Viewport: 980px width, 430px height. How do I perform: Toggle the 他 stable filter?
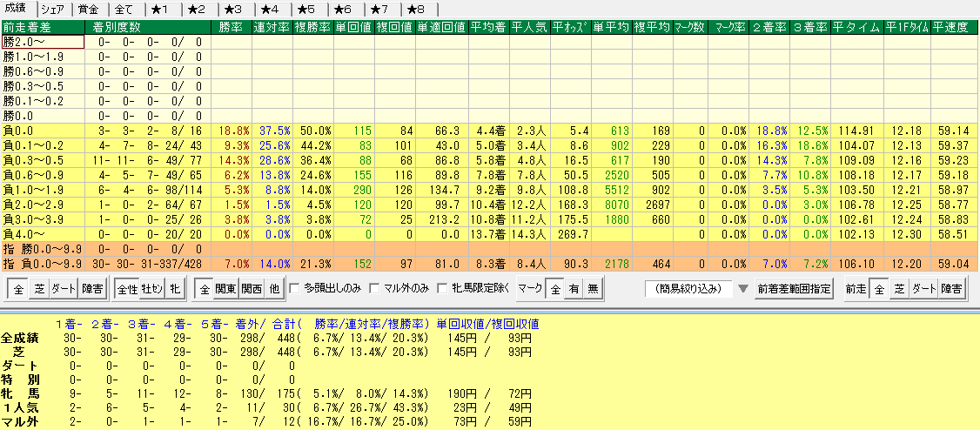click(273, 289)
